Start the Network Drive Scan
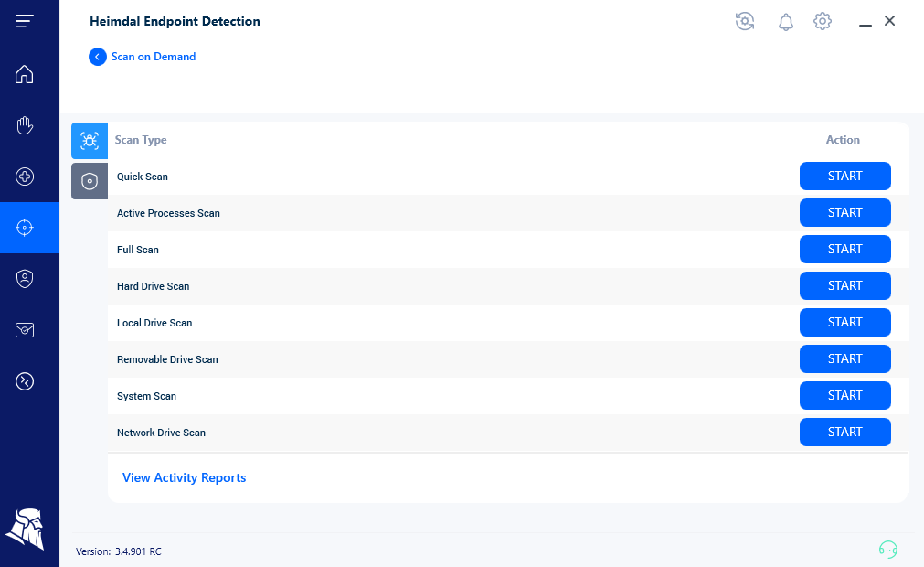This screenshot has height=567, width=924. pos(845,432)
